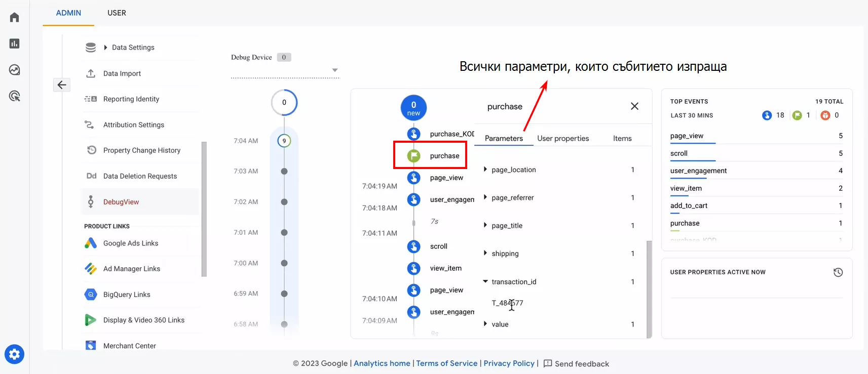868x374 pixels.
Task: Open the Advertising target icon
Action: point(14,96)
